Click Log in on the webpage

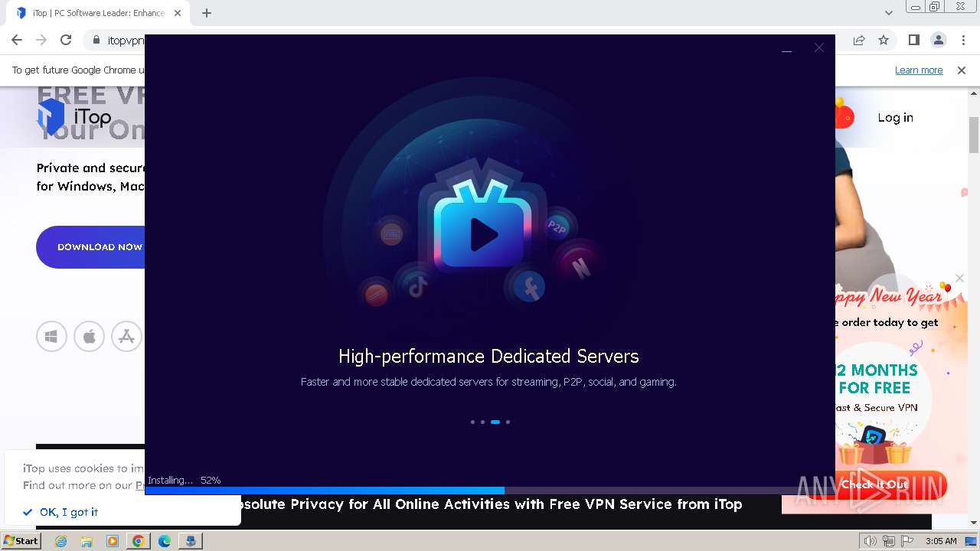(x=895, y=118)
